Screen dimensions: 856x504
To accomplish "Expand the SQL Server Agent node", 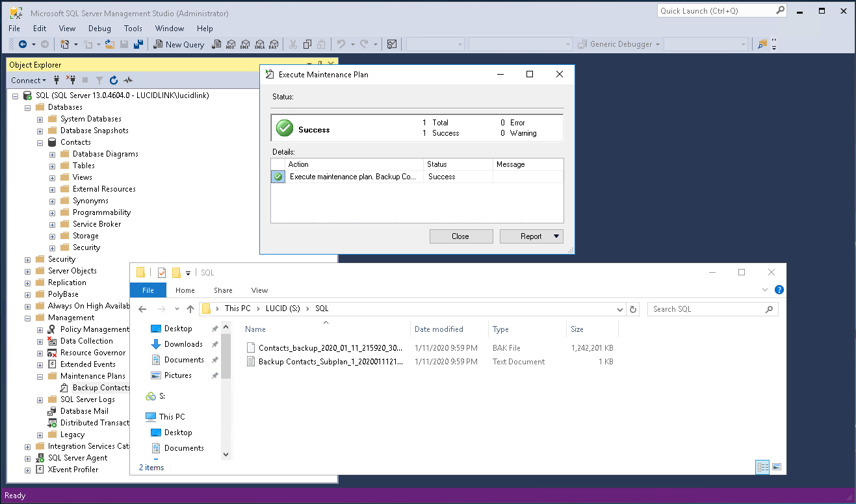I will (28, 458).
